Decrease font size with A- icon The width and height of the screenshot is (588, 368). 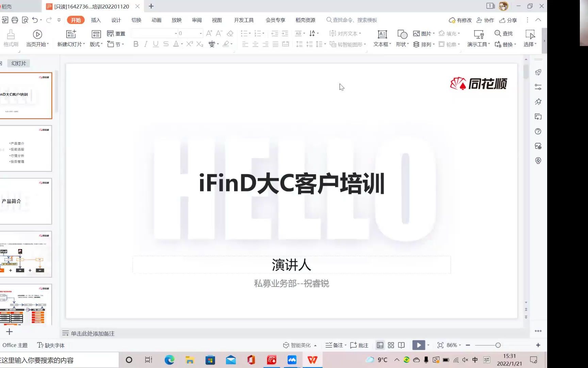tap(219, 33)
